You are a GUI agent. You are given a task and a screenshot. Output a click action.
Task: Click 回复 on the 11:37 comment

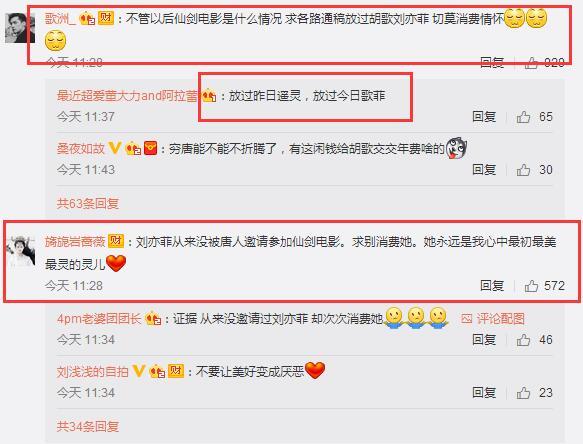point(484,117)
